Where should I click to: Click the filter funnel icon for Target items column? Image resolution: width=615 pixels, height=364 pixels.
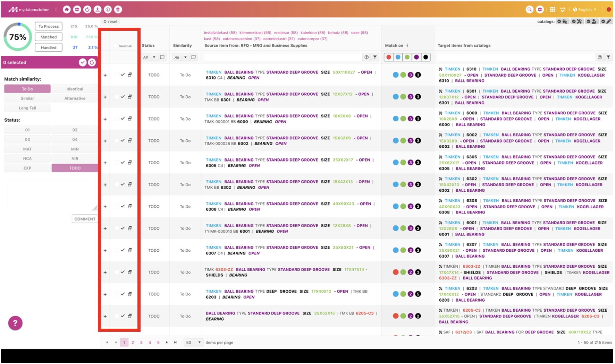pyautogui.click(x=608, y=57)
